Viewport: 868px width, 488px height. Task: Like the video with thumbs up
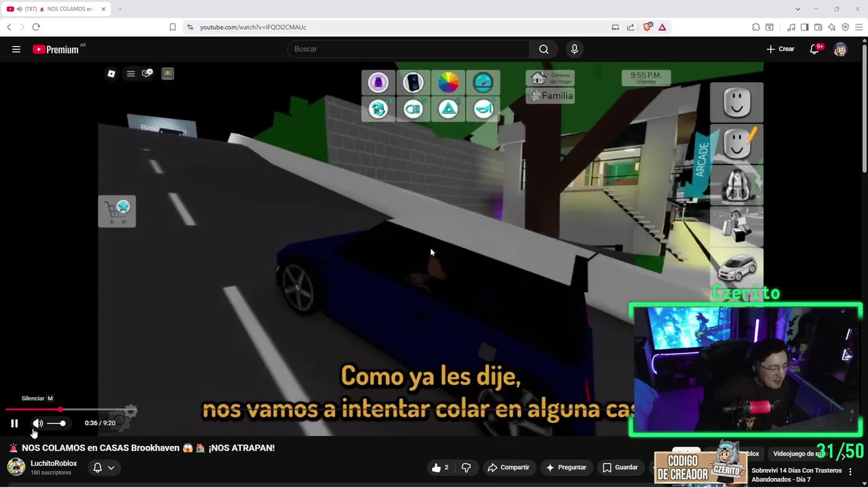pos(440,467)
